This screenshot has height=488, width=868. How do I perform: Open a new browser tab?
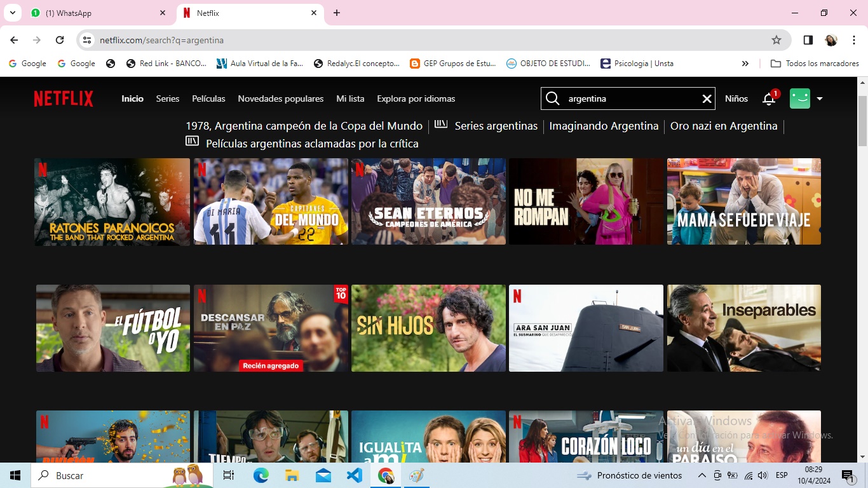coord(337,13)
